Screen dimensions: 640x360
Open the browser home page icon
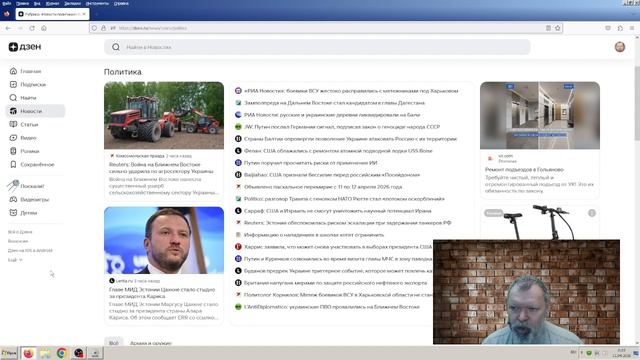44,28
